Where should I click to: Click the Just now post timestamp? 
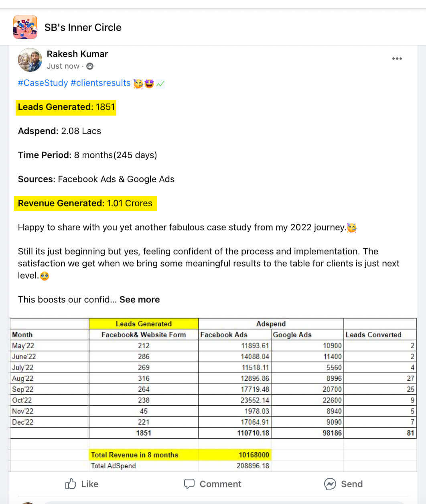[63, 66]
